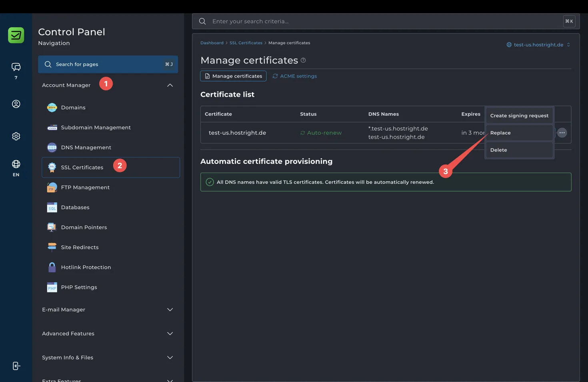The width and height of the screenshot is (588, 382).
Task: Click the *.test-us.hostright.de DNS name
Action: 398,129
